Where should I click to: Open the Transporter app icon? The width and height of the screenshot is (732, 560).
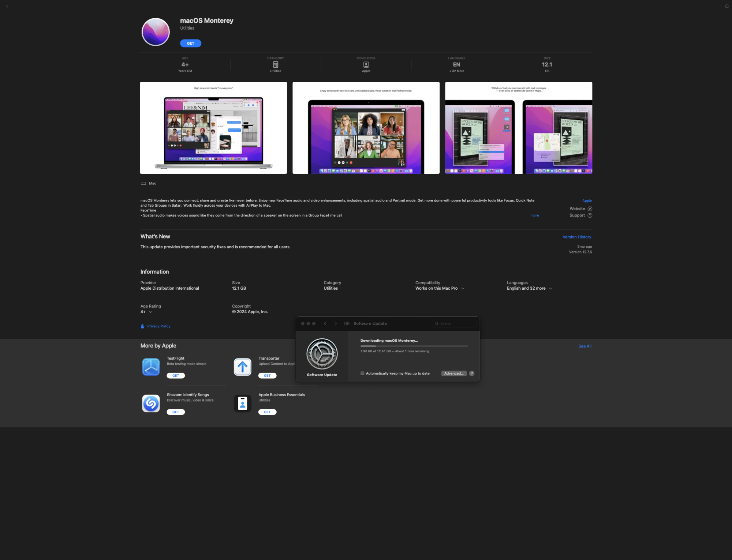click(242, 367)
